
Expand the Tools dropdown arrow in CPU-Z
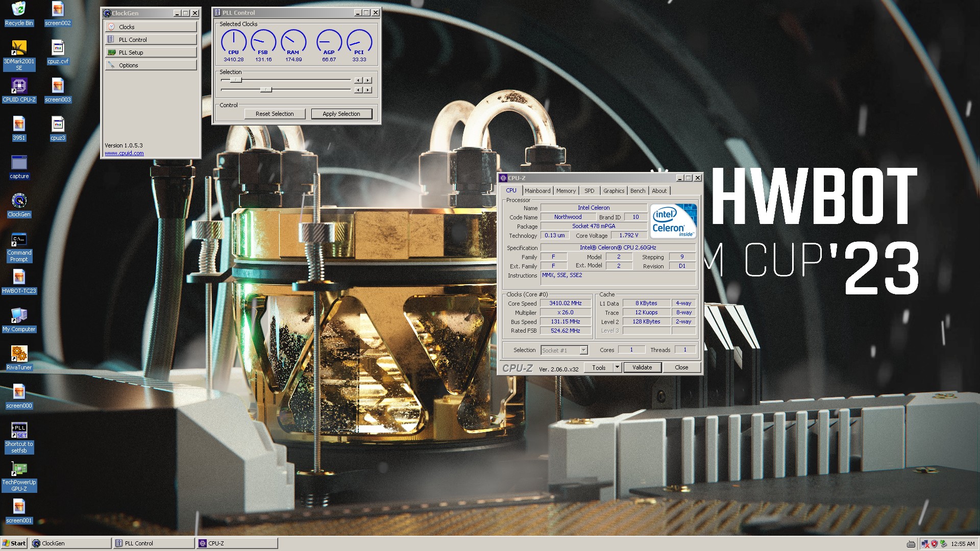617,367
